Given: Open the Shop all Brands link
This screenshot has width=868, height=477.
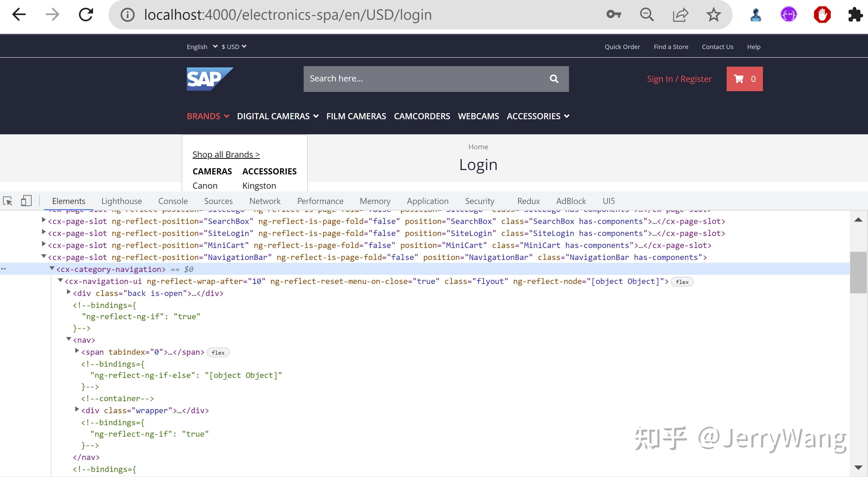Looking at the screenshot, I should click(x=226, y=154).
